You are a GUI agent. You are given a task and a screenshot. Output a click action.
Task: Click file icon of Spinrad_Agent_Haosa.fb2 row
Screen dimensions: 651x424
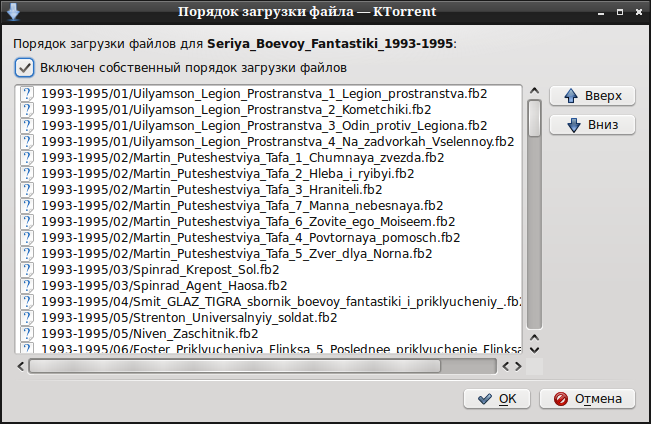click(x=27, y=285)
